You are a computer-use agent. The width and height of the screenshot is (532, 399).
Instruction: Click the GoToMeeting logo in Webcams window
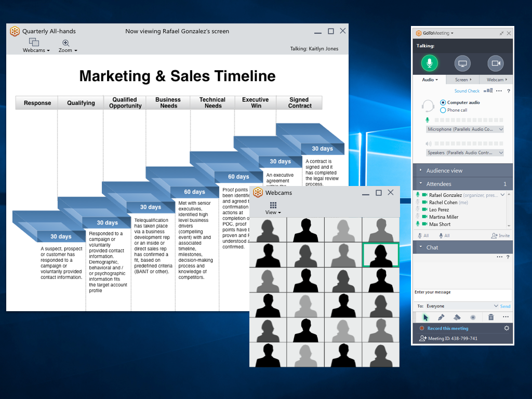click(x=258, y=192)
